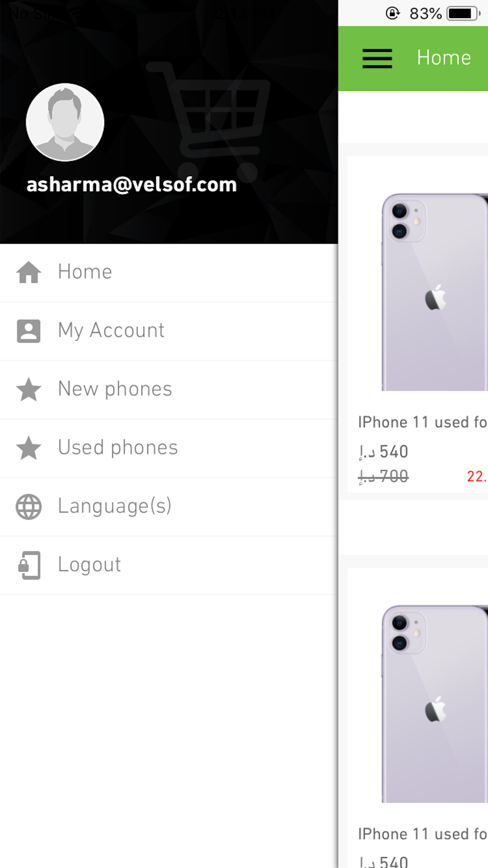Open the second iPhone 11 product image
Viewport: 488px width, 868px height.
click(434, 704)
